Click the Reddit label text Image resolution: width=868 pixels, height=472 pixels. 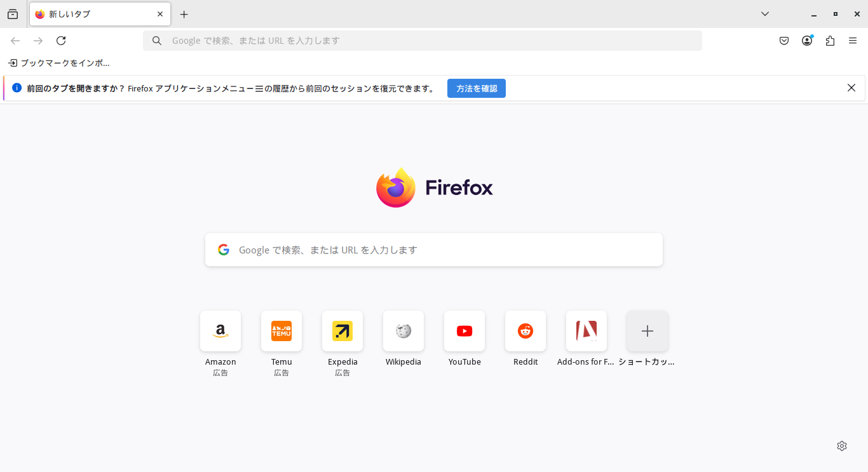(x=526, y=362)
